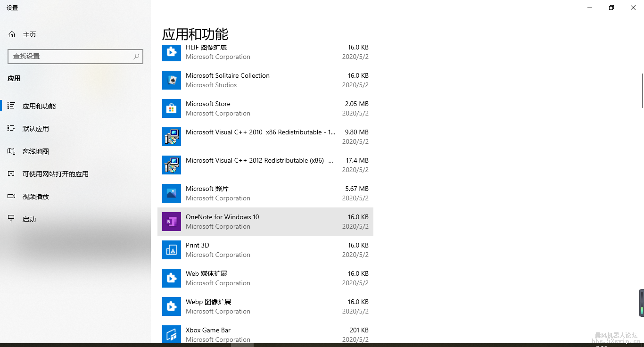
Task: Click the Microsoft Solitaire Collection icon
Action: pos(172,80)
